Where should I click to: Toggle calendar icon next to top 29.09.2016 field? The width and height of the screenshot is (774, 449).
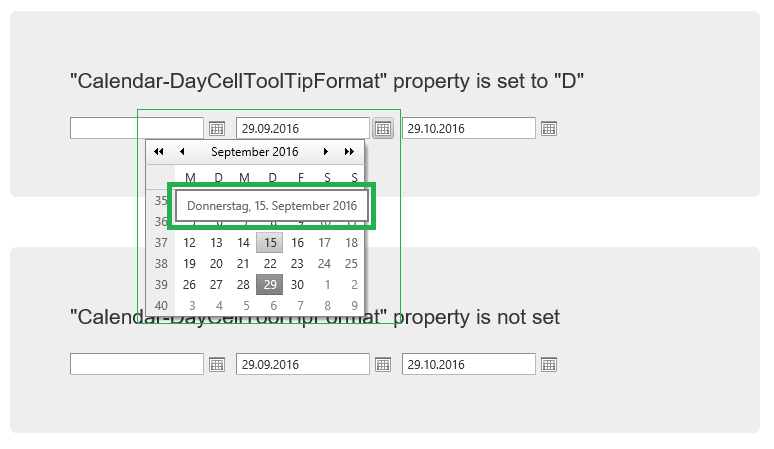click(x=383, y=129)
